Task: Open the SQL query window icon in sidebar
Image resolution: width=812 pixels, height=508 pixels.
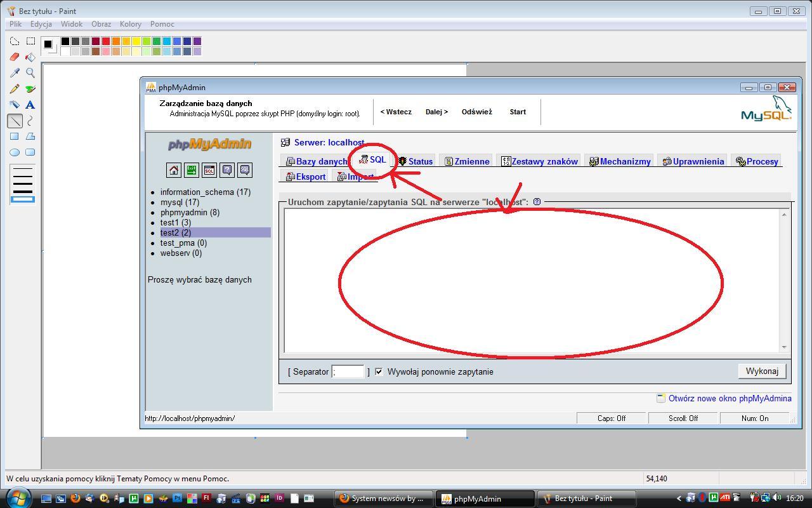Action: click(x=209, y=170)
